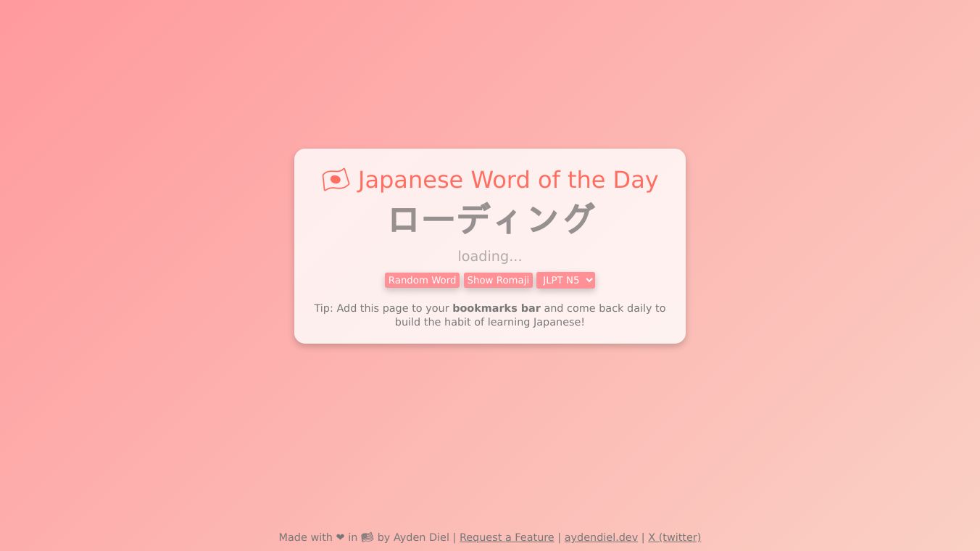Click the word come back daily in tip
This screenshot has width=980, height=551.
(x=607, y=308)
